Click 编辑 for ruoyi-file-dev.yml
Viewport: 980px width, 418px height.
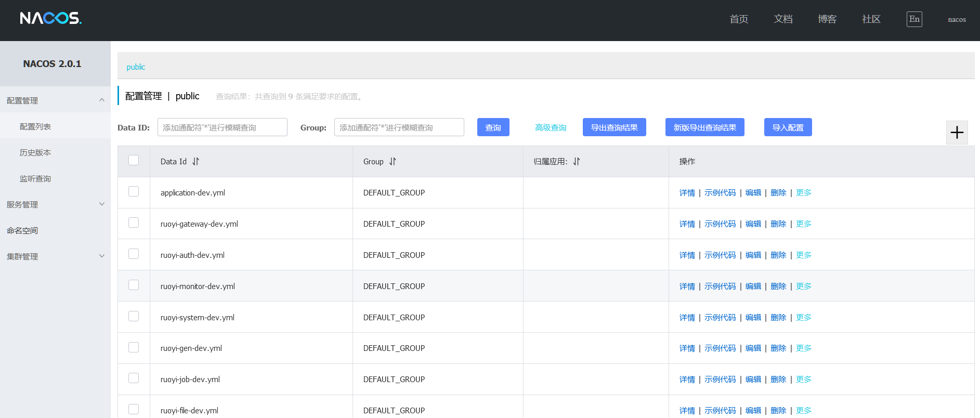pos(753,411)
